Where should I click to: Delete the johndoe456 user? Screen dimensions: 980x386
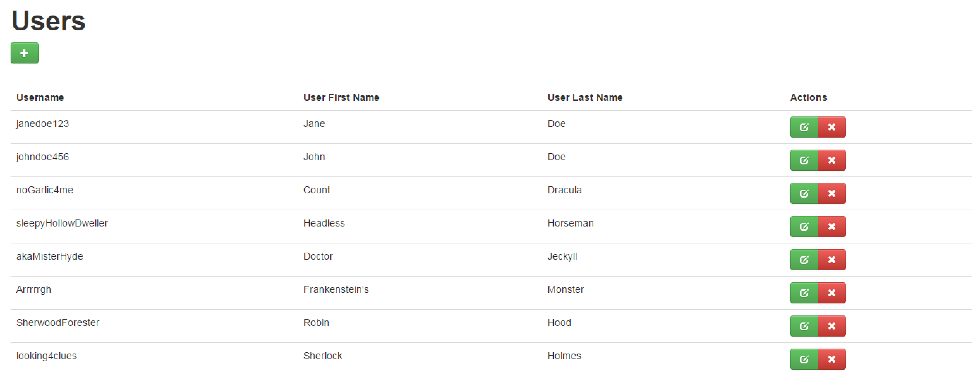click(x=831, y=160)
